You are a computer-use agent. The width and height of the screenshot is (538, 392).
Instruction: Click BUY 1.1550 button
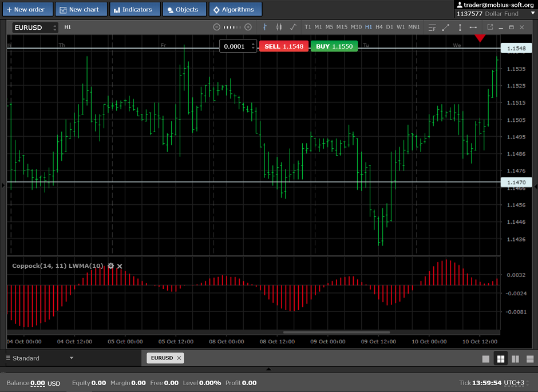coord(334,46)
